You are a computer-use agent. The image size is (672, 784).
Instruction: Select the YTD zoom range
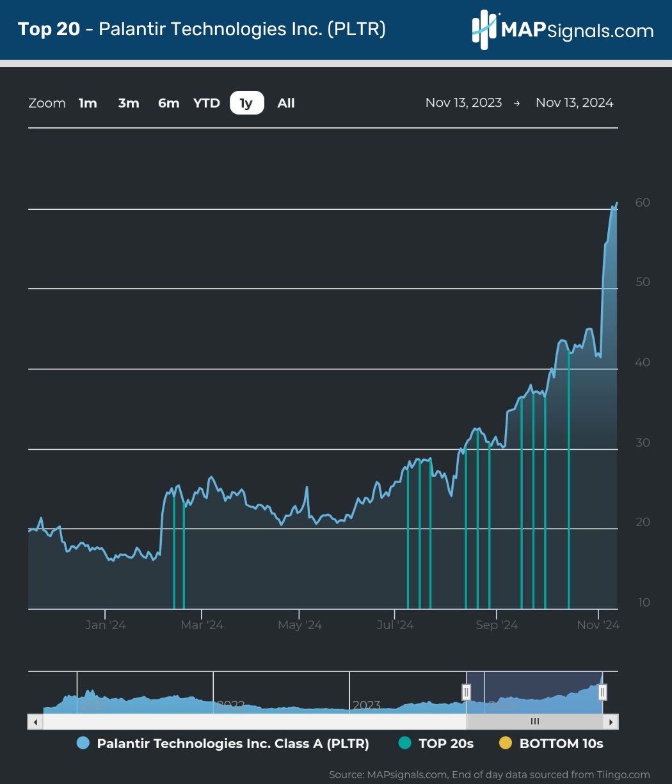pyautogui.click(x=207, y=103)
